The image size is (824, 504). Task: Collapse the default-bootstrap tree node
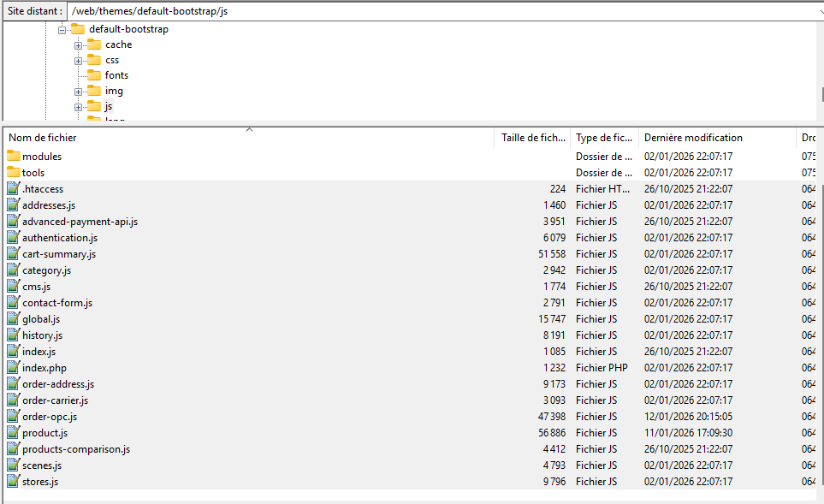pyautogui.click(x=62, y=29)
